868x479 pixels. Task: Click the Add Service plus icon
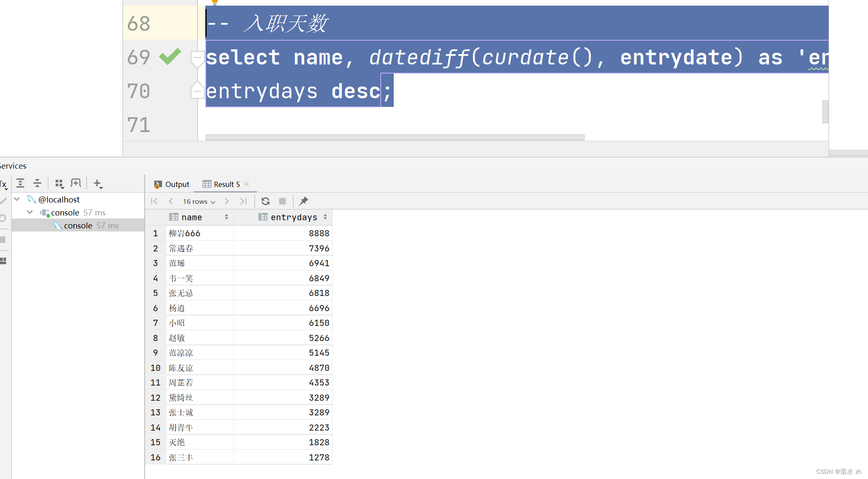(x=98, y=183)
